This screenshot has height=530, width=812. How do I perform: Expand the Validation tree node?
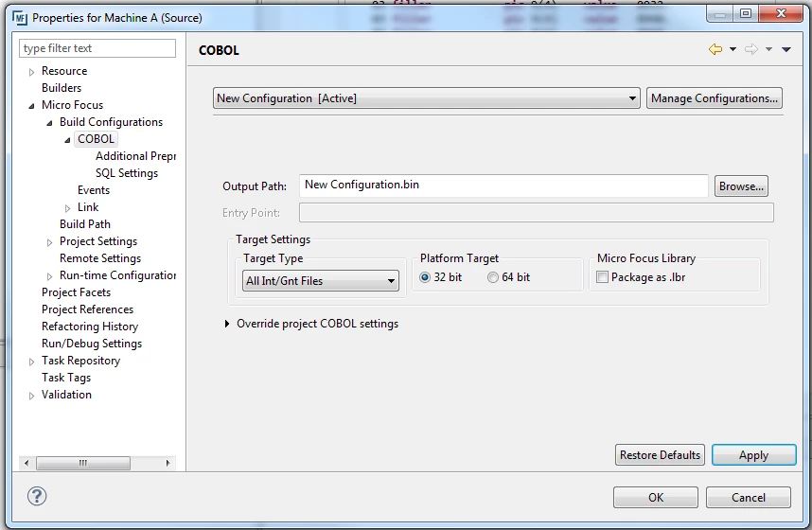point(31,396)
